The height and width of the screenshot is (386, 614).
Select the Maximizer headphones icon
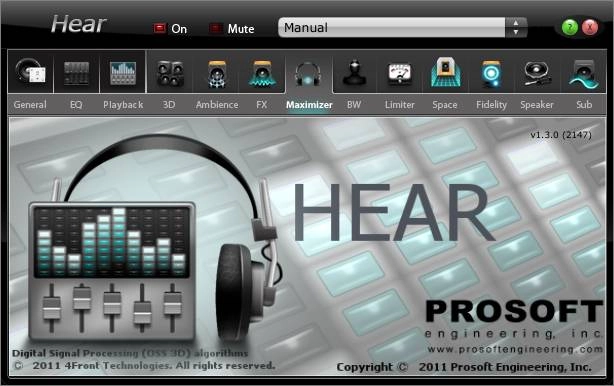pyautogui.click(x=308, y=74)
